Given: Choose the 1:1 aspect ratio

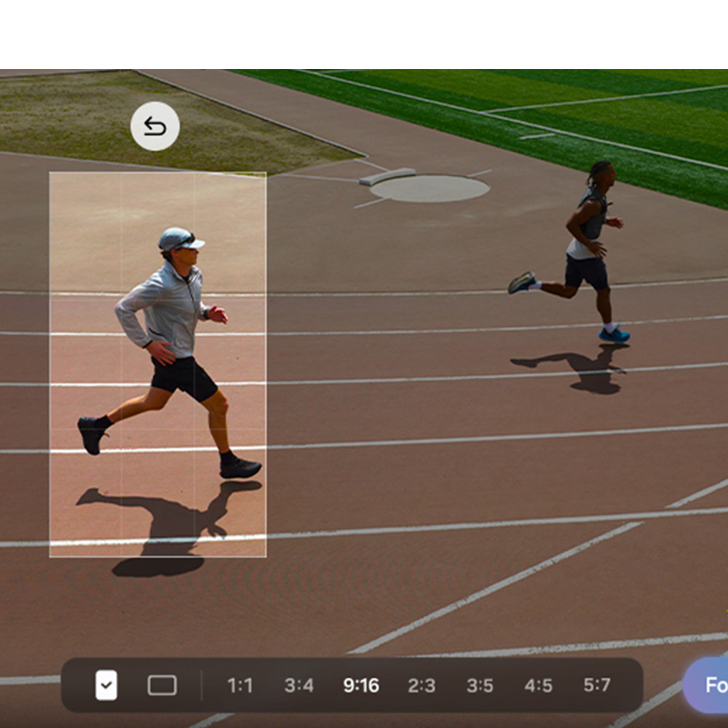Looking at the screenshot, I should tap(240, 685).
